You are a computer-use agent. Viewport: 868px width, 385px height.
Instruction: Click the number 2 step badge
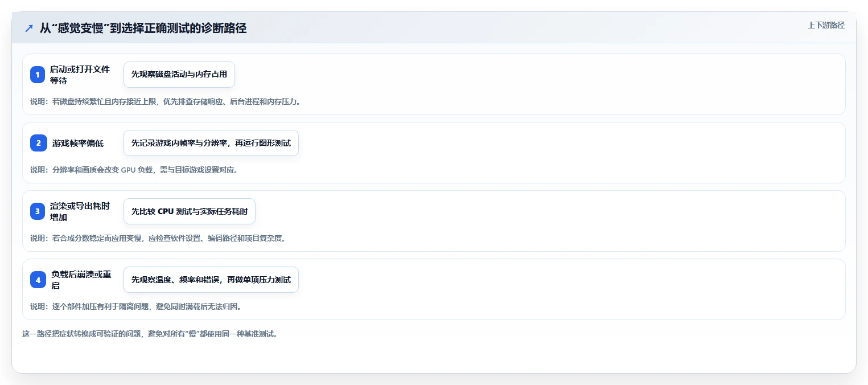point(39,143)
